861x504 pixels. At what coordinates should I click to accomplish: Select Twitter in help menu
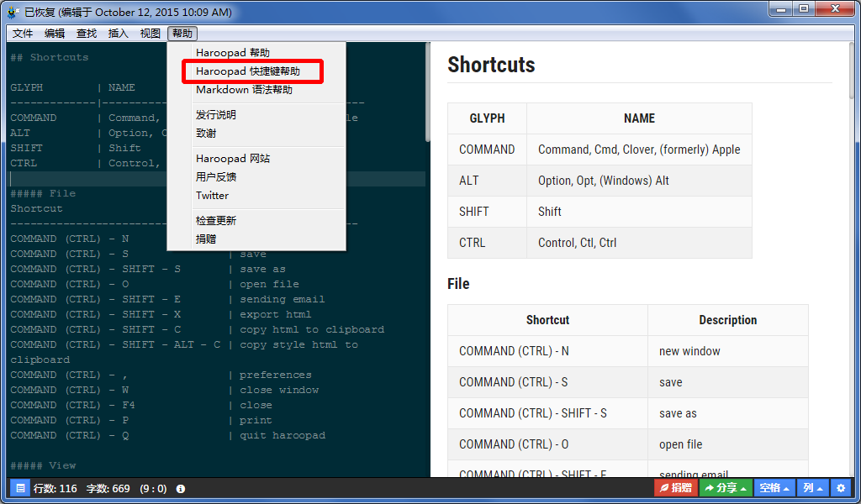256,195
